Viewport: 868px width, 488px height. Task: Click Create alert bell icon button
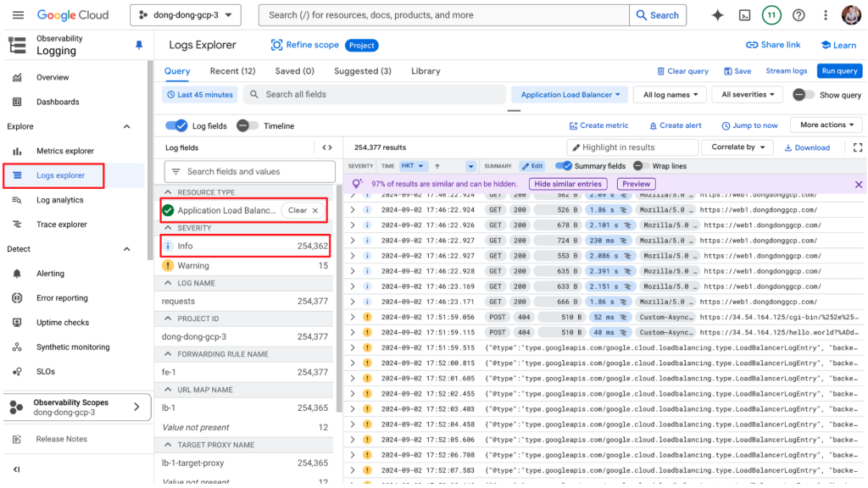click(675, 125)
